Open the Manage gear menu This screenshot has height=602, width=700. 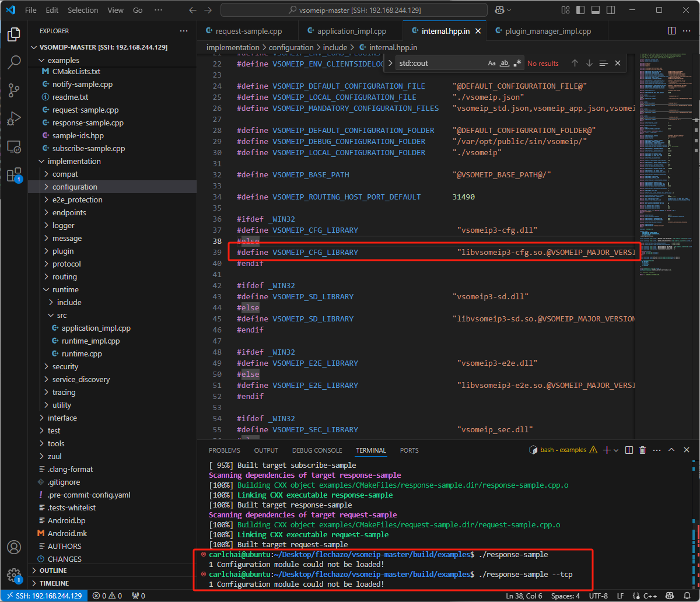(x=14, y=575)
